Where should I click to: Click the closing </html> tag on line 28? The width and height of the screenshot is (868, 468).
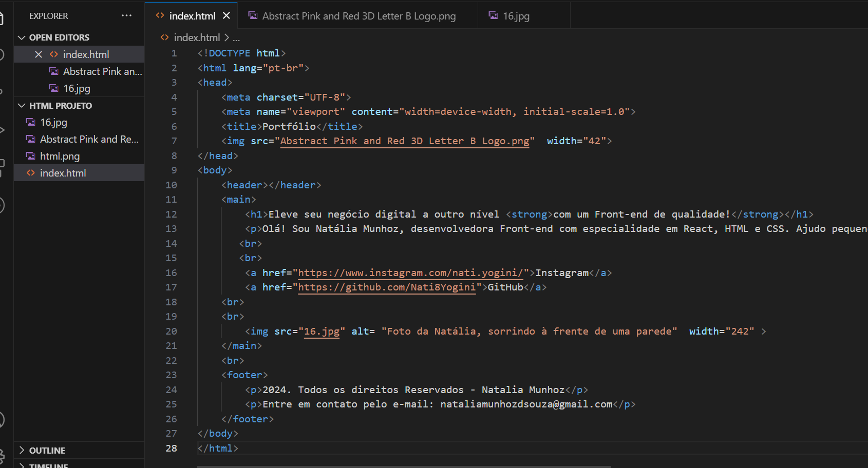click(218, 448)
